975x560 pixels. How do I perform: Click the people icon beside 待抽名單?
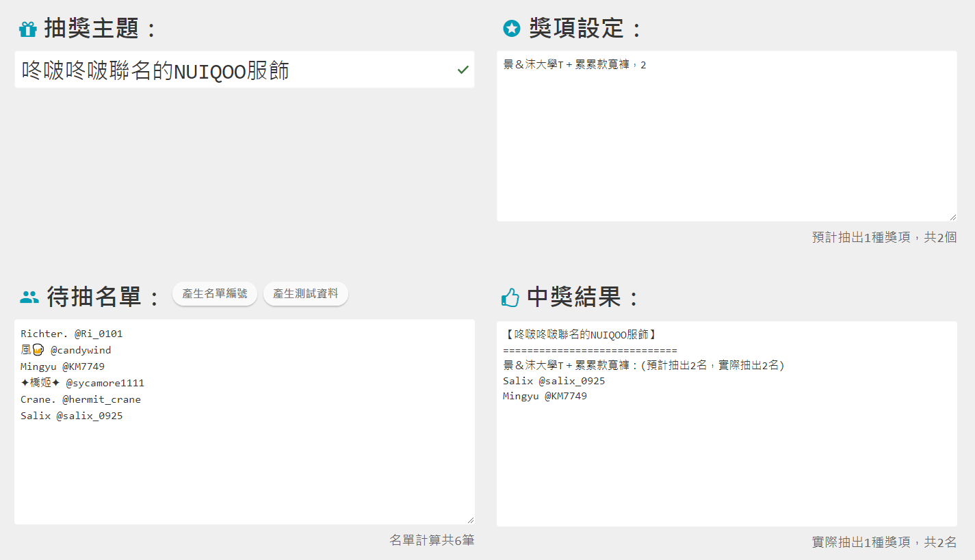pos(29,297)
